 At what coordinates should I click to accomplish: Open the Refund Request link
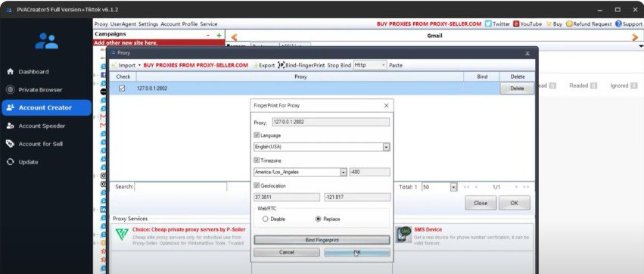click(589, 23)
